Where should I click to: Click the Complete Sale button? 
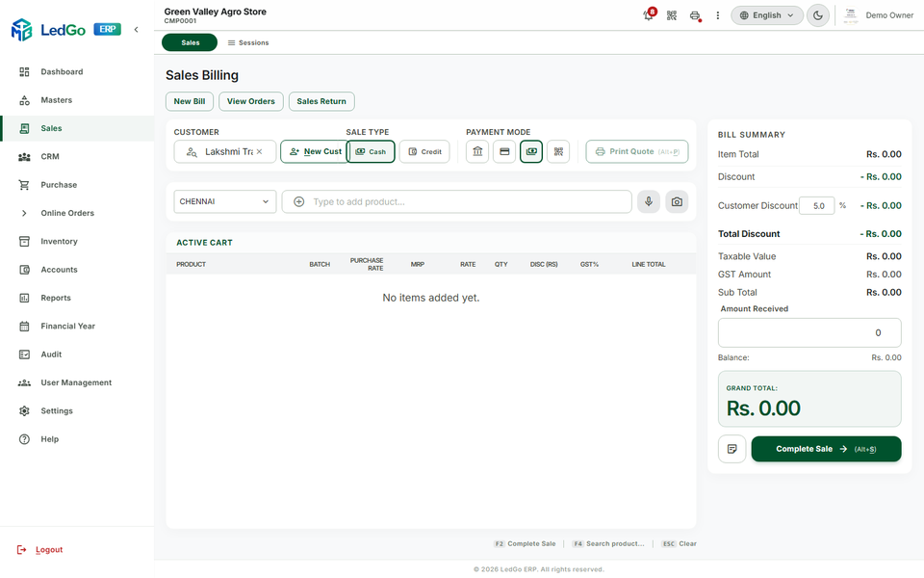click(826, 449)
